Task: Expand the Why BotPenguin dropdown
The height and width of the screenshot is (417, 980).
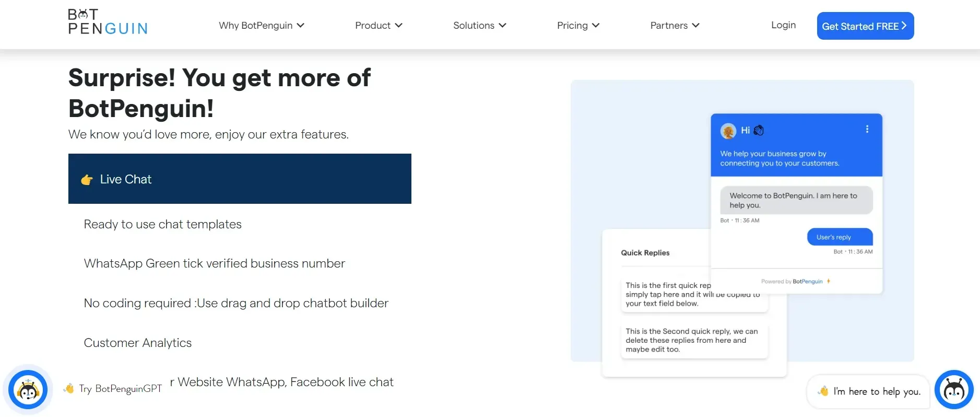Action: 262,25
